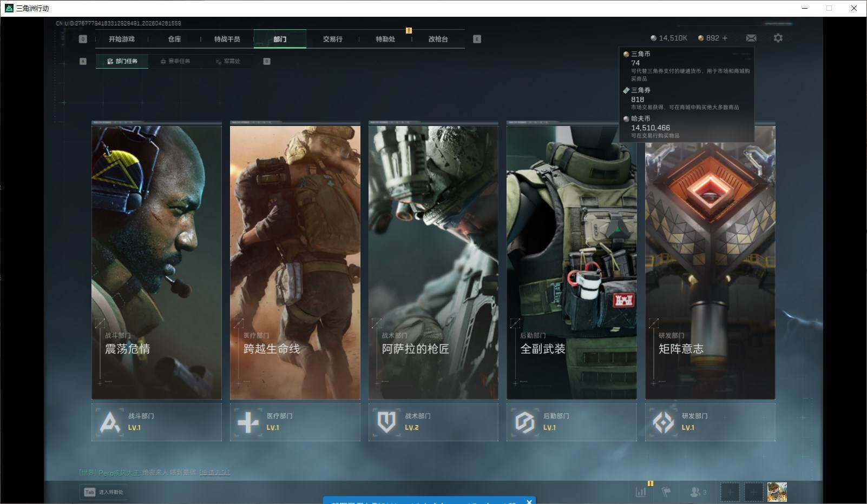
Task: Click the plus icon beside 892 currency
Action: pyautogui.click(x=725, y=38)
